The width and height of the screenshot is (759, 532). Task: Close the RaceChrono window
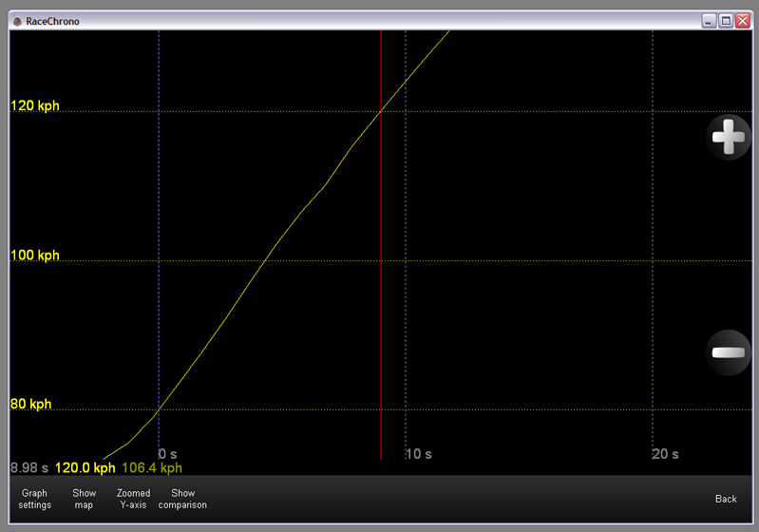pos(741,21)
